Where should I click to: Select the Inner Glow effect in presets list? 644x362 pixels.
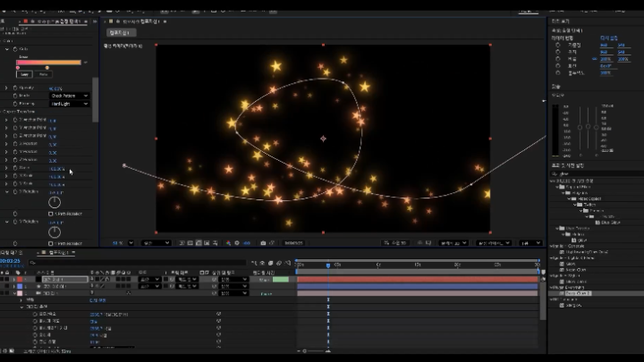click(x=575, y=282)
